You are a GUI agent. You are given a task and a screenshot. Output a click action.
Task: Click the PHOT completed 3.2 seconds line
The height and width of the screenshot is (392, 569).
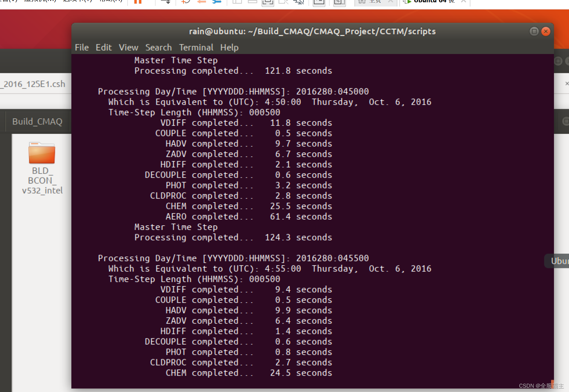[249, 185]
